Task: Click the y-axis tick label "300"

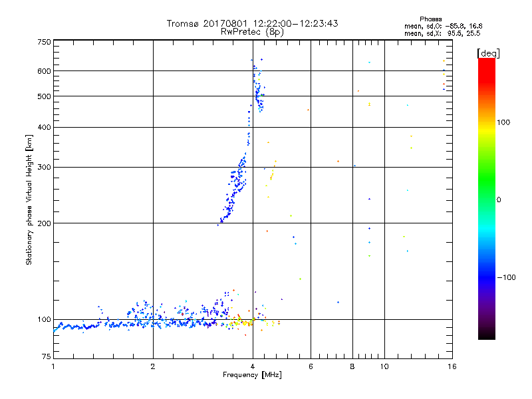Action: (x=44, y=168)
